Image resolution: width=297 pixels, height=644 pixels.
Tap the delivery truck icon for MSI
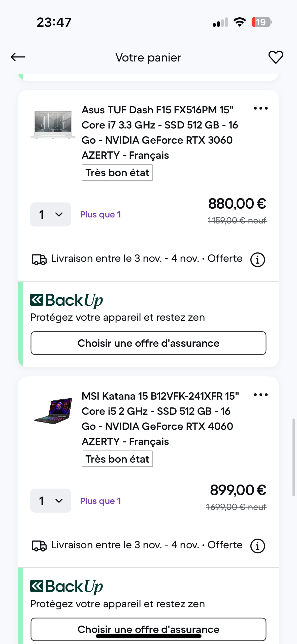click(x=39, y=546)
